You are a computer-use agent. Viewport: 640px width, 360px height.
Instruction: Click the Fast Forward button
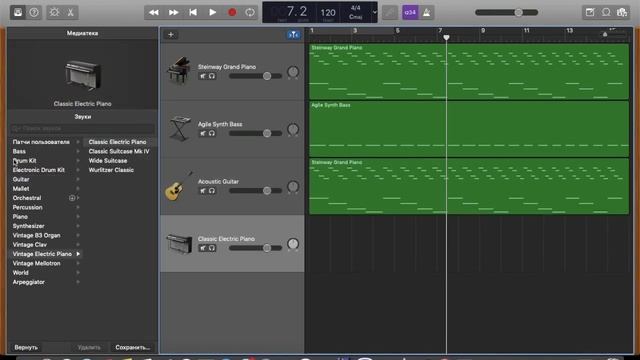coord(173,12)
